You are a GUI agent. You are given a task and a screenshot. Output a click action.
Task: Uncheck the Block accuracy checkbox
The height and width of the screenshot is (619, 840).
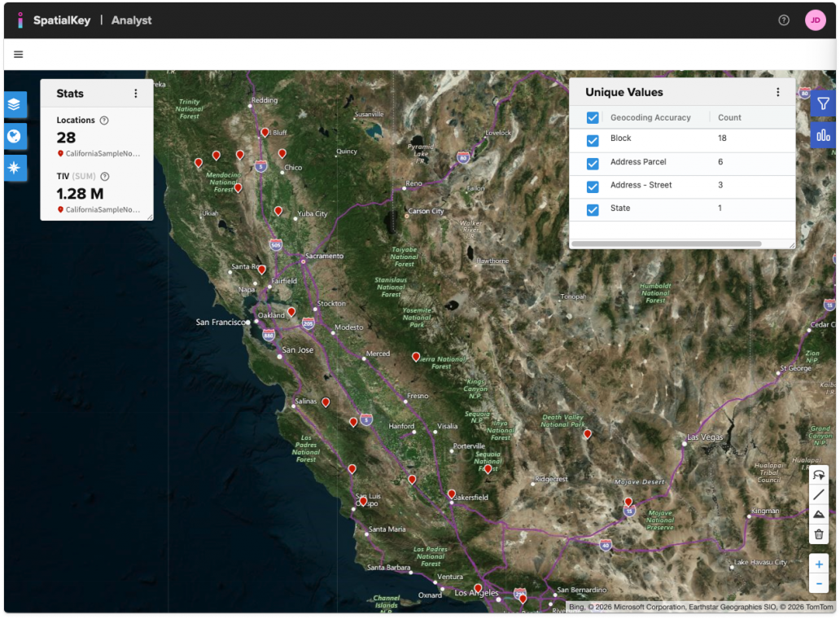pyautogui.click(x=593, y=141)
